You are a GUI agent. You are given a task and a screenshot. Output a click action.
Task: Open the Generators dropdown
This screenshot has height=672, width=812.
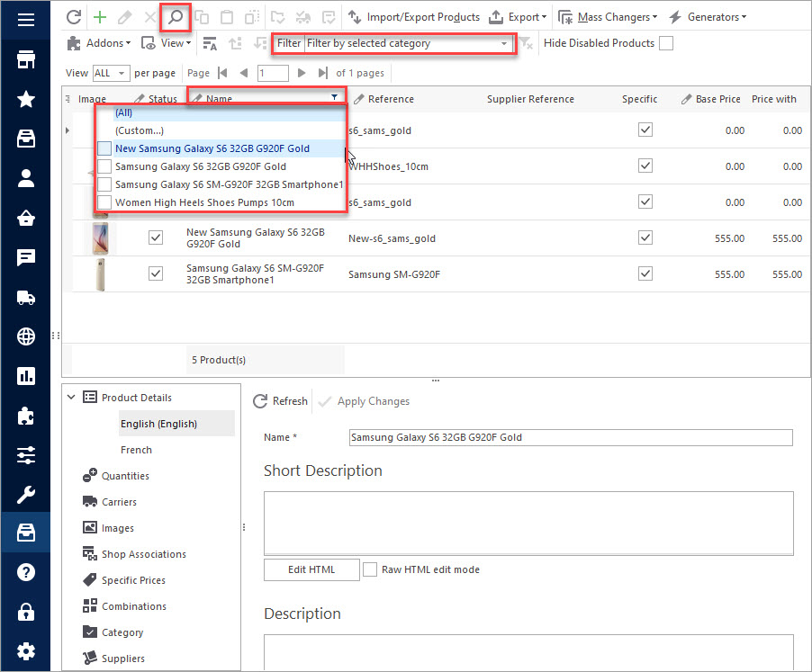[708, 17]
